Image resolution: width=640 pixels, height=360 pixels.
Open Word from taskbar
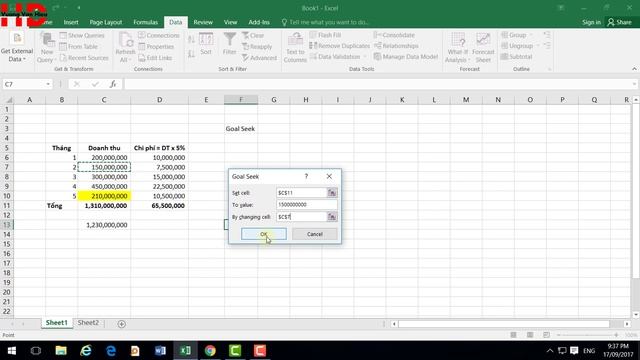click(160, 351)
